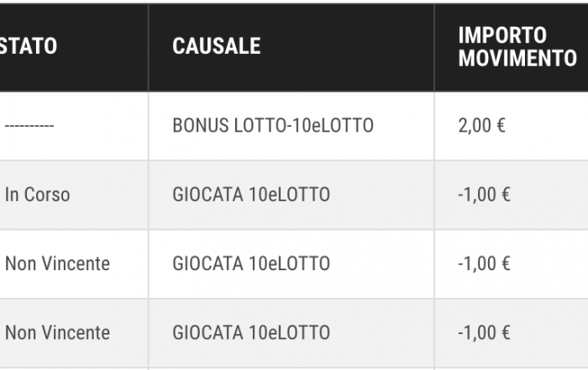
Task: Select the last Non Vincente status cell
Action: (57, 332)
